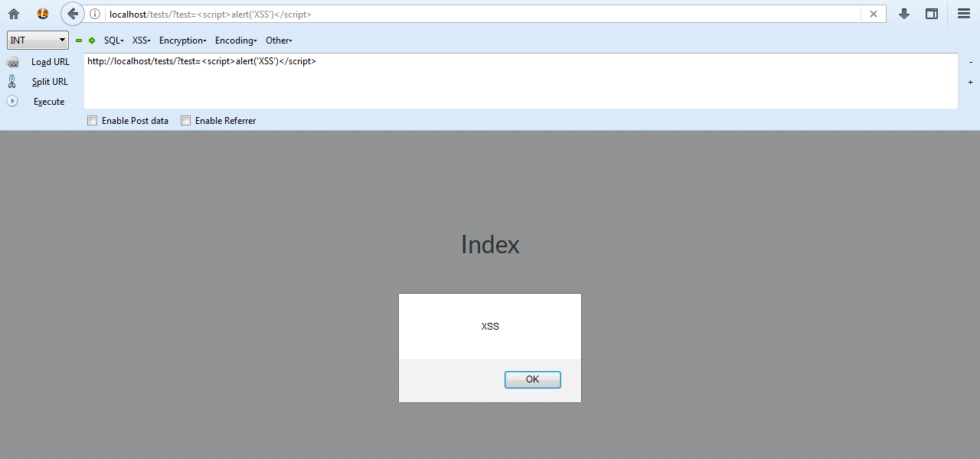Image resolution: width=980 pixels, height=459 pixels.
Task: Open the Downloads arrow panel
Action: tap(904, 14)
